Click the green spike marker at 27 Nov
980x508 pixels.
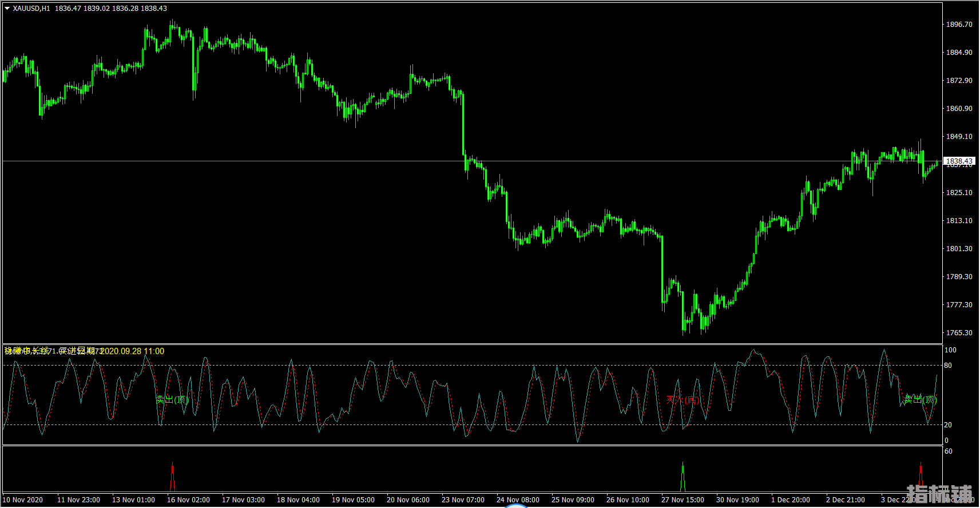click(x=683, y=477)
